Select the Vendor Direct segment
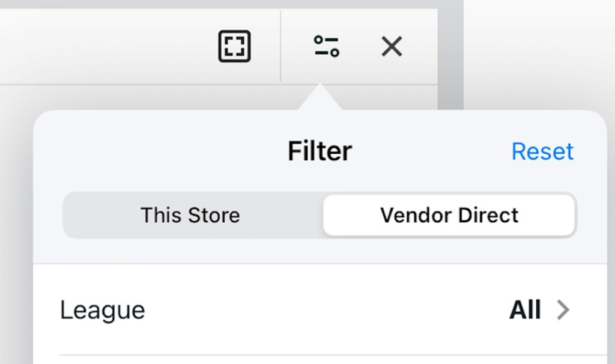615x364 pixels. tap(449, 215)
